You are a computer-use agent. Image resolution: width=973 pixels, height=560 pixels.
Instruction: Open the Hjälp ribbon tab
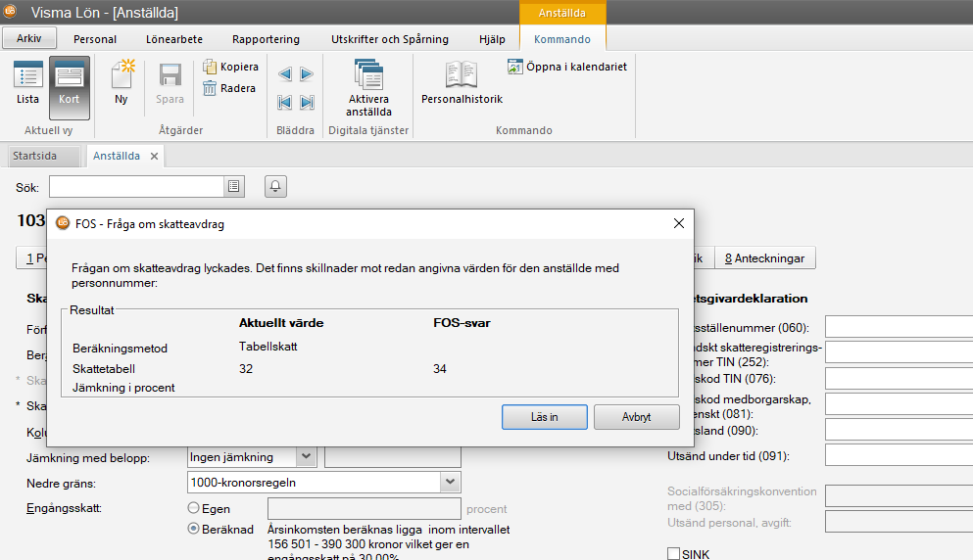[492, 39]
